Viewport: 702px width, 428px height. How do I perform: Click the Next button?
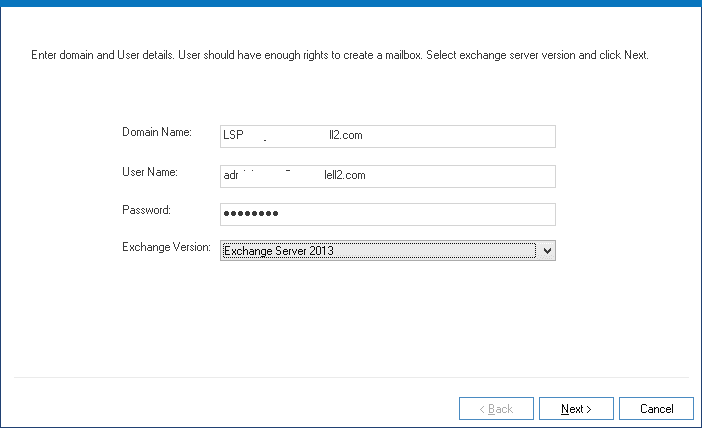click(x=576, y=408)
